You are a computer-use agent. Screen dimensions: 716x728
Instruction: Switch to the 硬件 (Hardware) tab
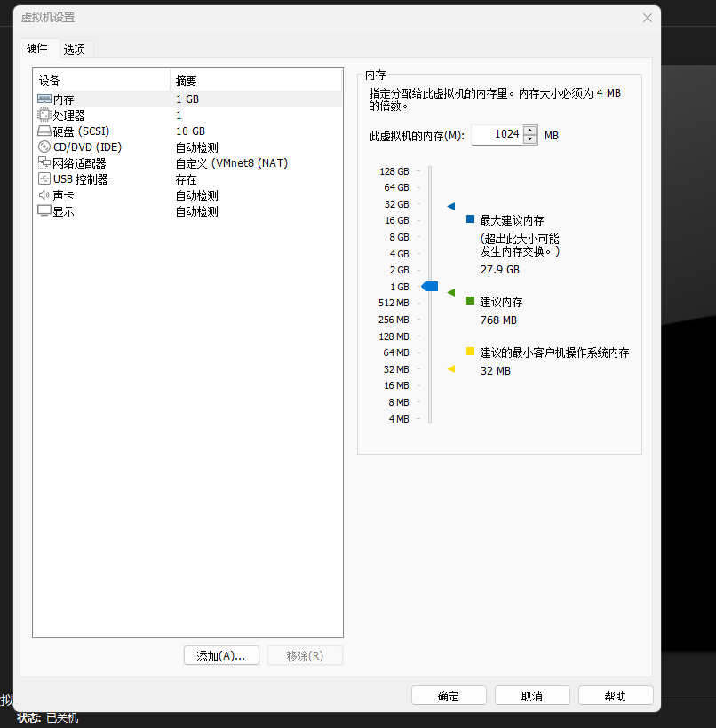coord(37,48)
